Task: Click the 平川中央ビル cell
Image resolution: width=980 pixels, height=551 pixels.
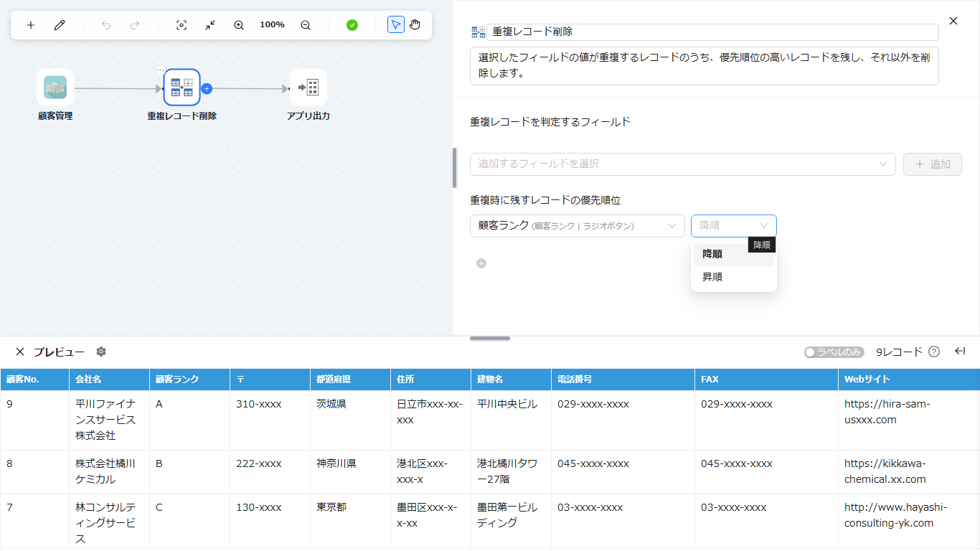Action: coord(511,420)
